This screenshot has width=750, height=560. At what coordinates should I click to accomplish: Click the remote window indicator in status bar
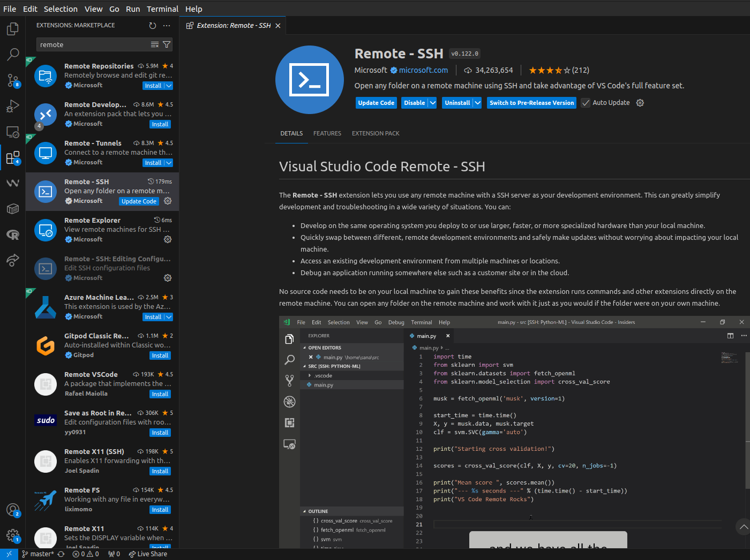[9, 554]
